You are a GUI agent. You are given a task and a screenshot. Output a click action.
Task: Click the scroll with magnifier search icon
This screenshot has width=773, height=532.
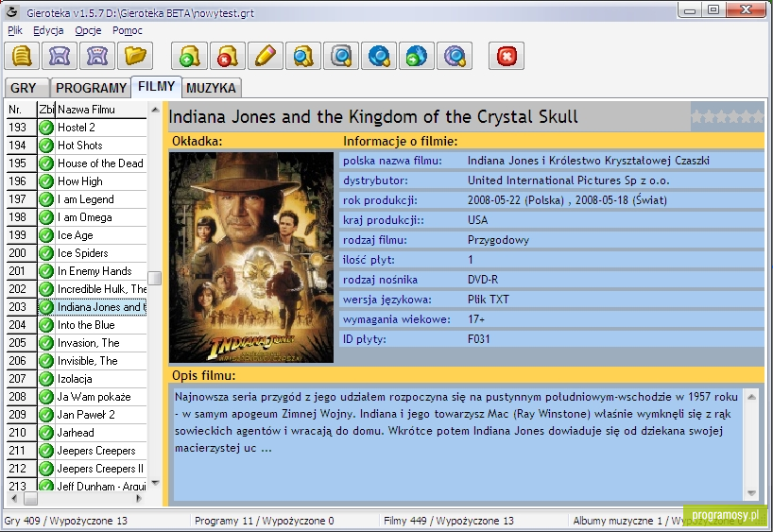303,56
